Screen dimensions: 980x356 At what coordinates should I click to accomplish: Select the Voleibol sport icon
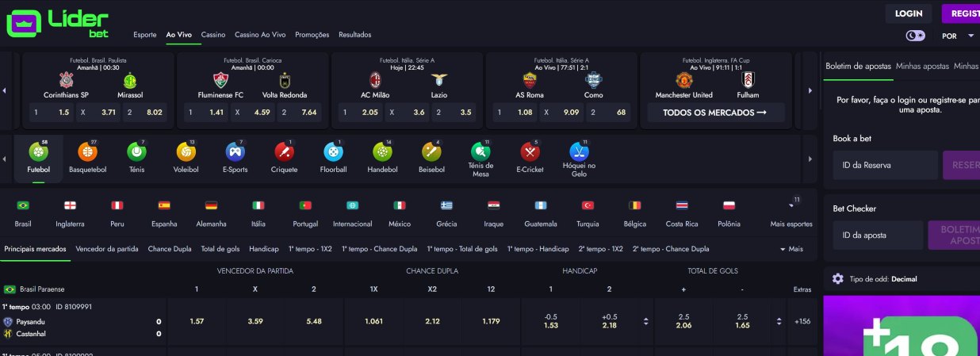coord(186,151)
